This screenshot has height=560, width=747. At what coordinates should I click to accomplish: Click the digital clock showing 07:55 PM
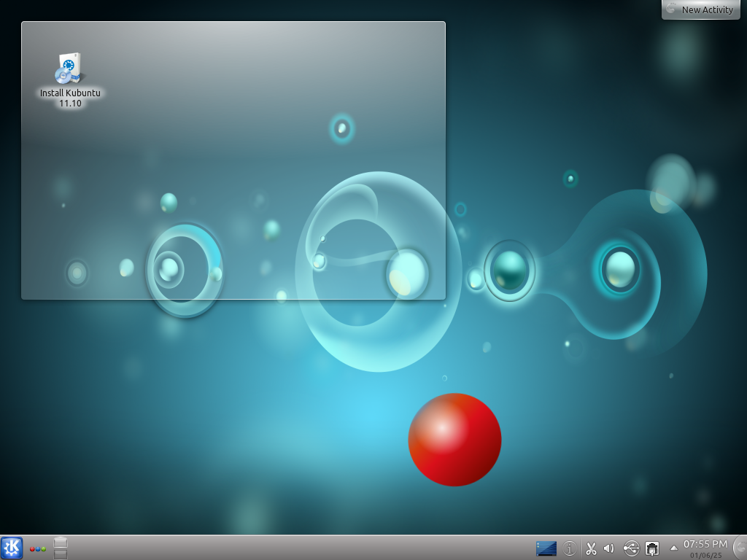(x=705, y=548)
